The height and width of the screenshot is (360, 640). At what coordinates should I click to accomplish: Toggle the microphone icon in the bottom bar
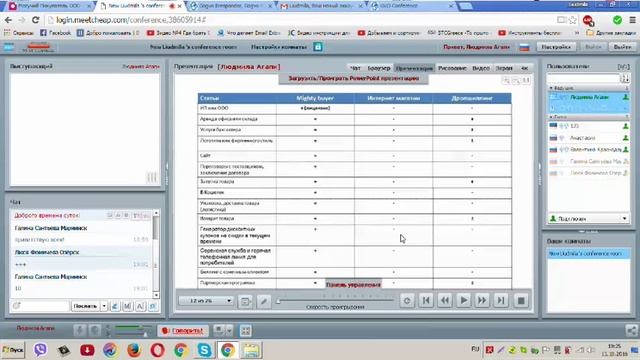(x=80, y=330)
